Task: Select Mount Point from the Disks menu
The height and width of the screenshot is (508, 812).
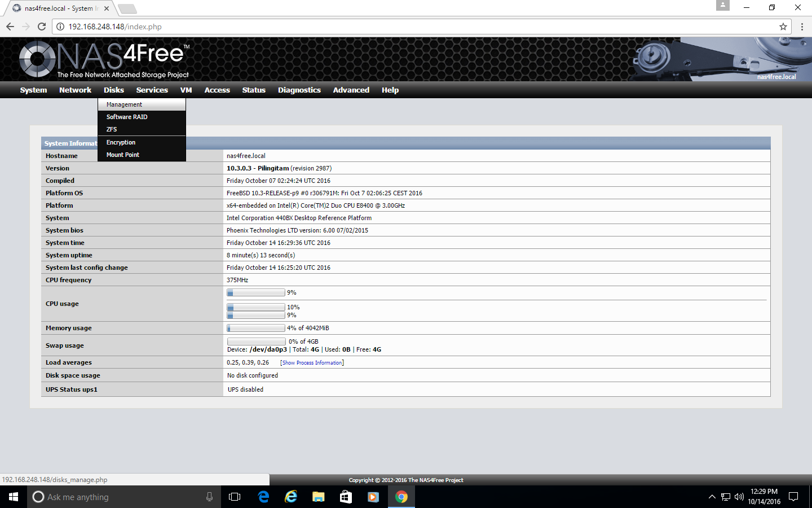Action: point(123,155)
